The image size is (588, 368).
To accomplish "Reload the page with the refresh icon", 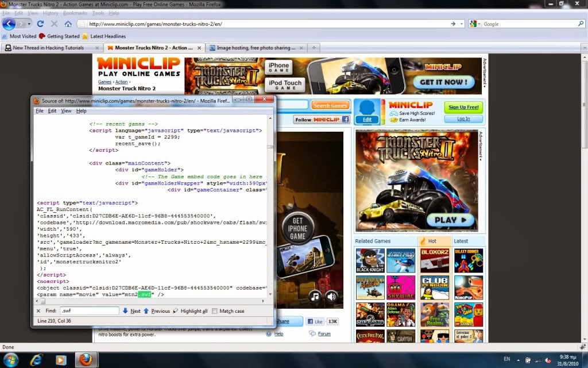I will click(40, 24).
